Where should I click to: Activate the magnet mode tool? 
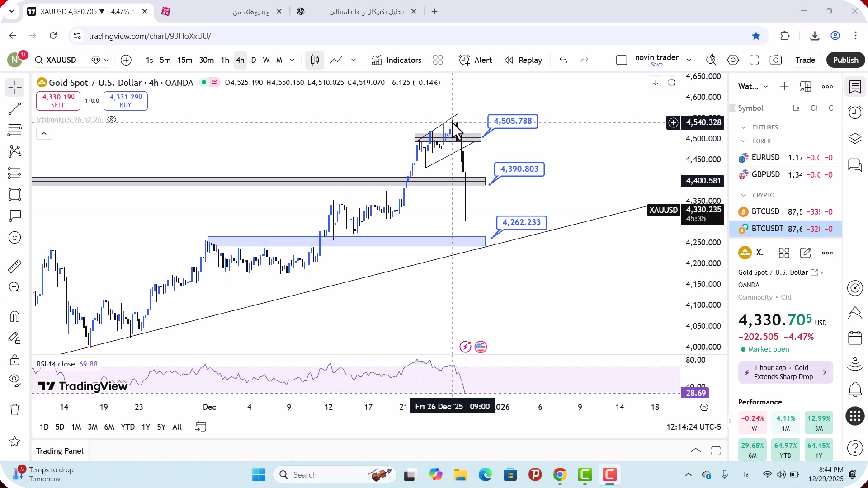(14, 316)
